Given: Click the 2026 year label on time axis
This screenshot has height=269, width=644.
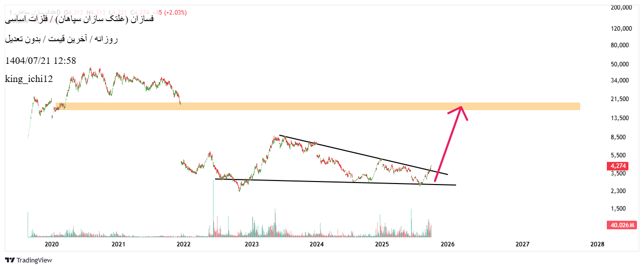Looking at the screenshot, I should (447, 244).
